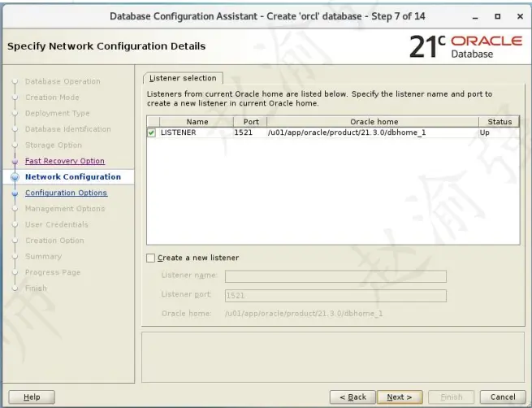Screen dimensions: 532x408
Task: Click the Fast Recovery Option step bullet
Action: click(15, 161)
